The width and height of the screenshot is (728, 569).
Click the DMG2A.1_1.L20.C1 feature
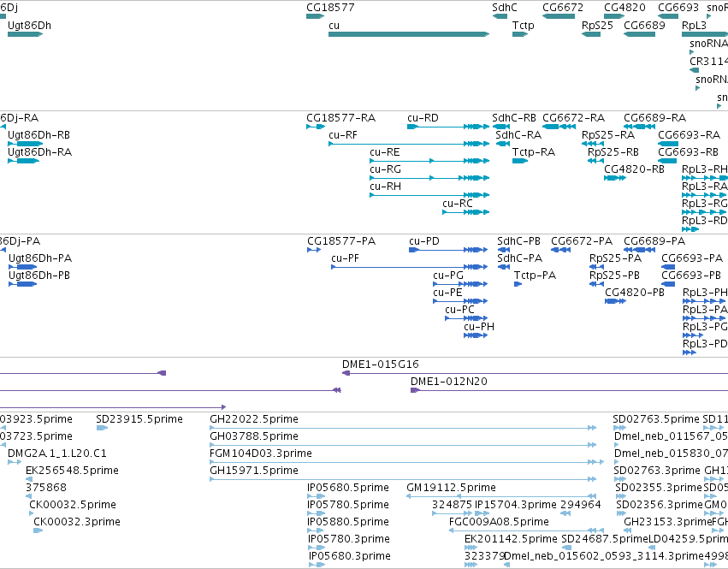[15, 462]
